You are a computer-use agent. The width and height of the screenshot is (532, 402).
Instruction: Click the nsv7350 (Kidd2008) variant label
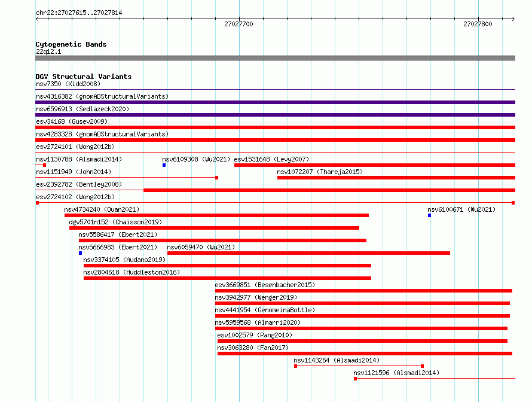68,84
